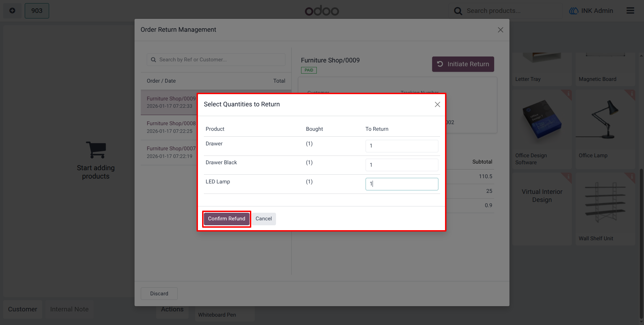Image resolution: width=644 pixels, height=325 pixels.
Task: Edit Drawer return quantity field
Action: [x=402, y=146]
